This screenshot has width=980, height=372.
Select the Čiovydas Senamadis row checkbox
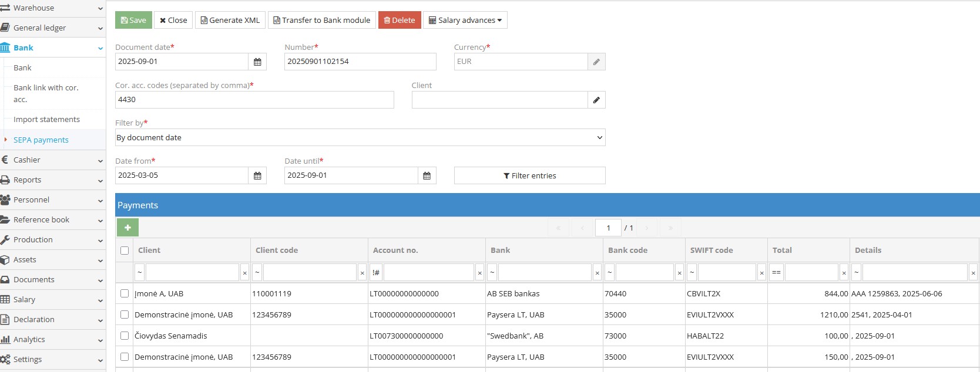(x=125, y=336)
